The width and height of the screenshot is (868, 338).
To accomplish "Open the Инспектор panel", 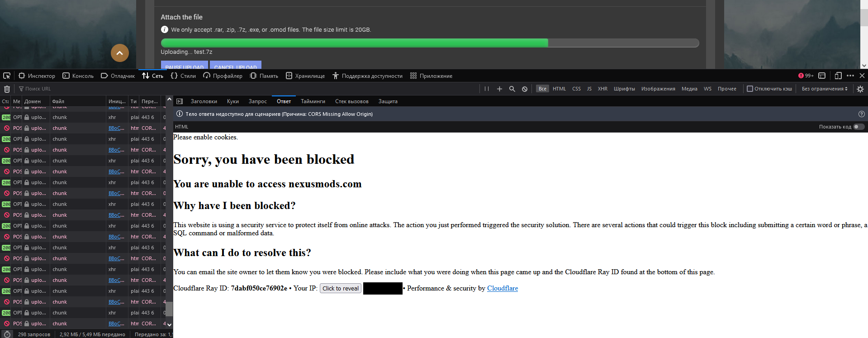I will click(x=37, y=76).
